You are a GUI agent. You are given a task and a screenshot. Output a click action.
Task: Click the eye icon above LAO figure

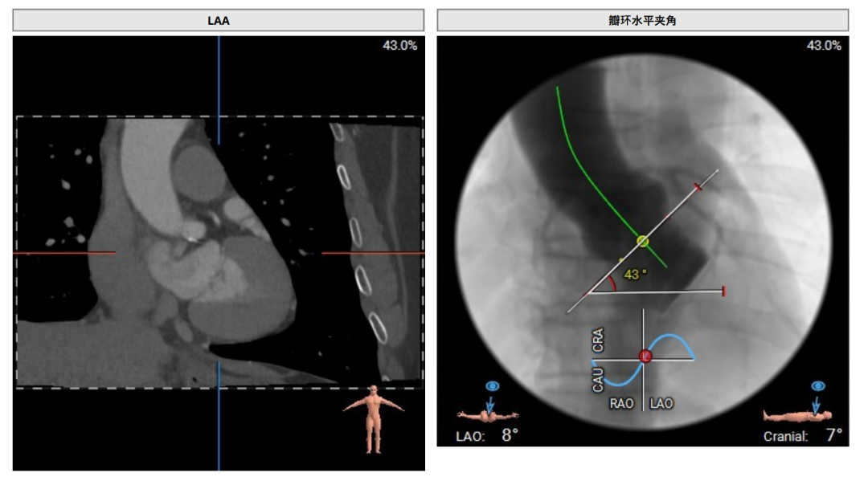pos(492,386)
